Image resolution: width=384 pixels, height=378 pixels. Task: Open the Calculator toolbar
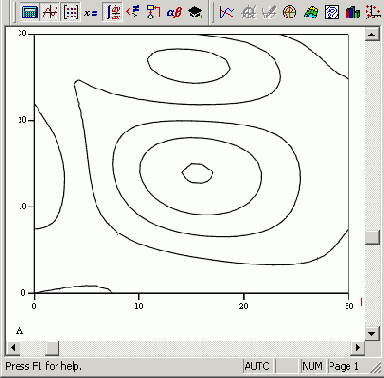pyautogui.click(x=29, y=12)
